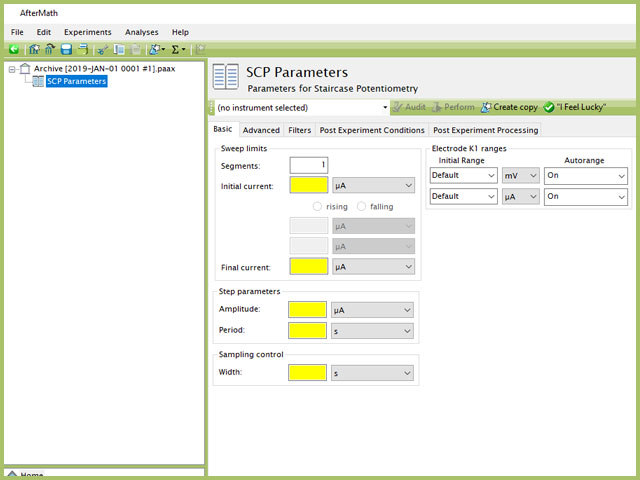Click the large SCP Parameters book icon
The image size is (640, 480).
coord(226,76)
